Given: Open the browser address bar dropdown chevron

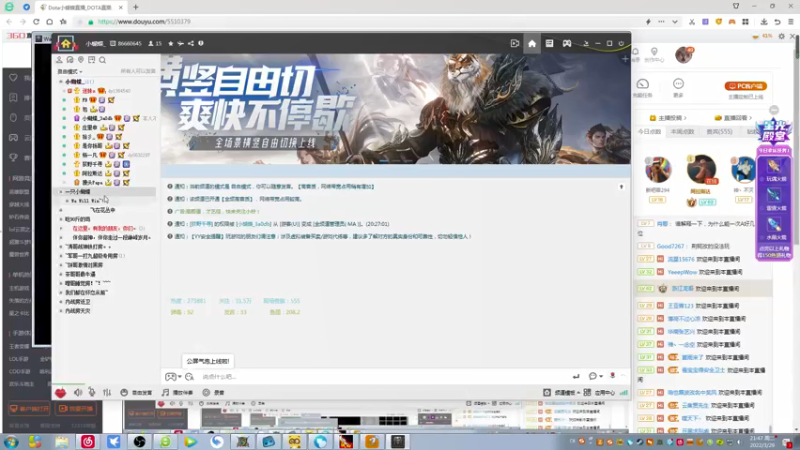Looking at the screenshot, I should click(x=674, y=22).
